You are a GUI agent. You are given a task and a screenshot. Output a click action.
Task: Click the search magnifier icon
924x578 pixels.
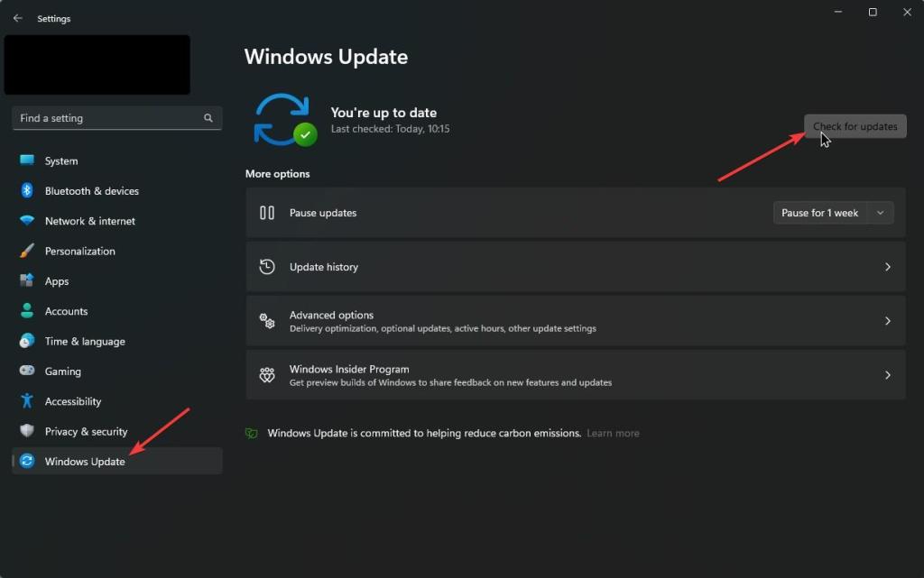click(208, 118)
